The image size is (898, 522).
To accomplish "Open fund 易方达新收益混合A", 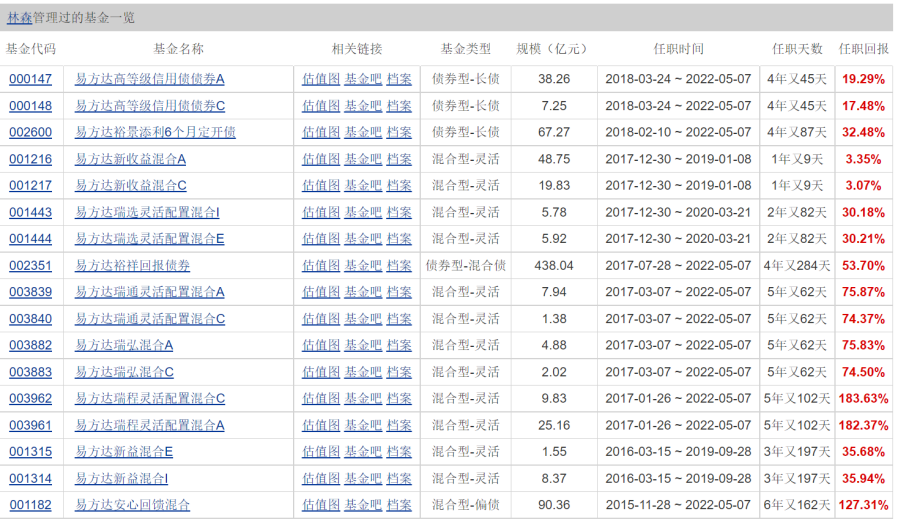I will coord(130,159).
